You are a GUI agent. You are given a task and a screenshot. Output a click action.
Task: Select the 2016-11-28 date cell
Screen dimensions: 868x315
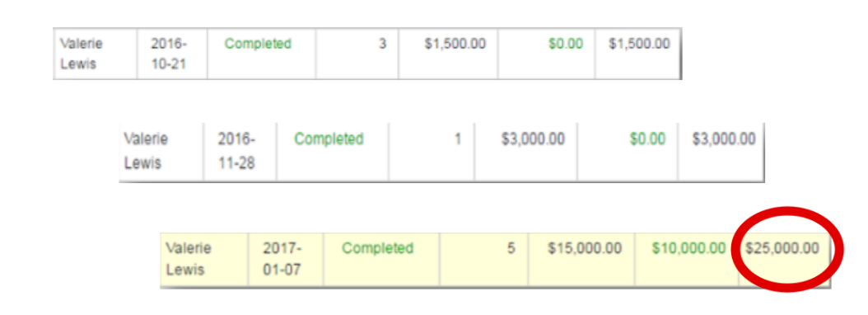click(x=237, y=151)
